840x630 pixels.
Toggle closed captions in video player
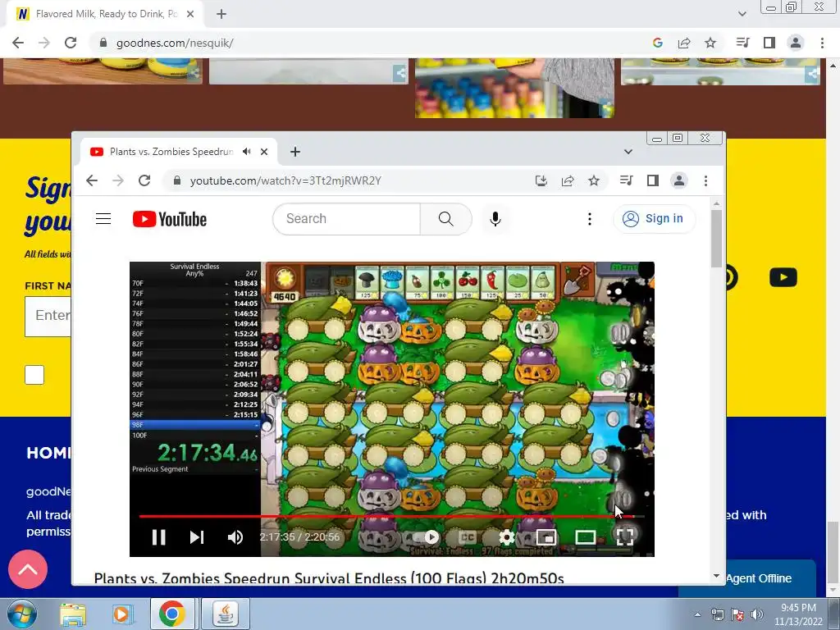point(467,536)
